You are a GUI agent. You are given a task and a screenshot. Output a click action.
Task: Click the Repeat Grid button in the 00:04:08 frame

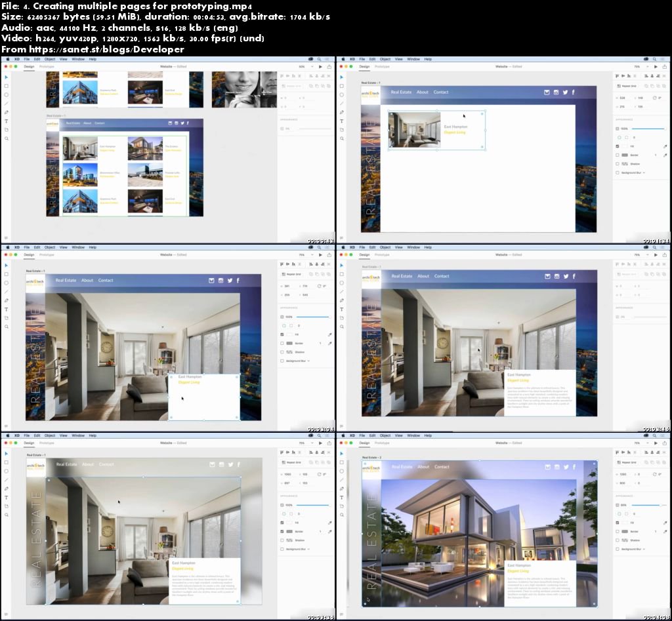coord(627,462)
